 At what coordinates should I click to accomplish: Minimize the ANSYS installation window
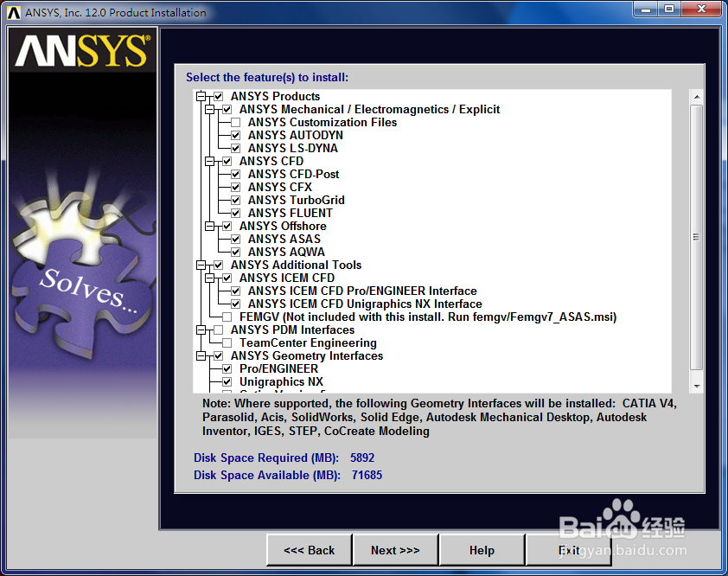[x=646, y=10]
